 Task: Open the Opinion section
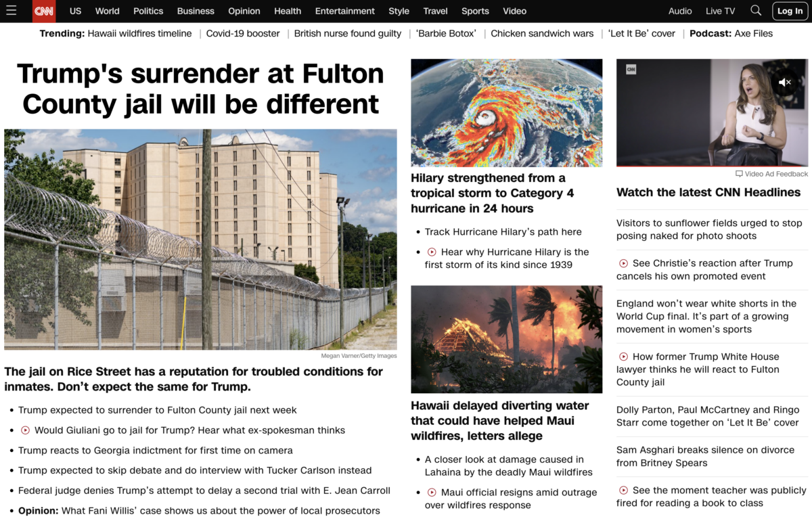[x=244, y=11]
